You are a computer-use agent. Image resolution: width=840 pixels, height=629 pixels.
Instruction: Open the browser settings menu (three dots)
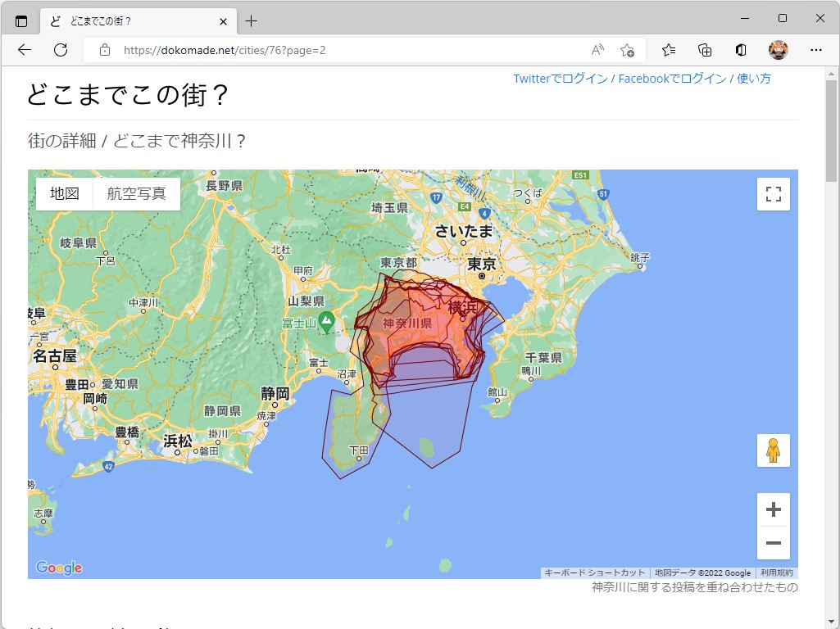(817, 50)
